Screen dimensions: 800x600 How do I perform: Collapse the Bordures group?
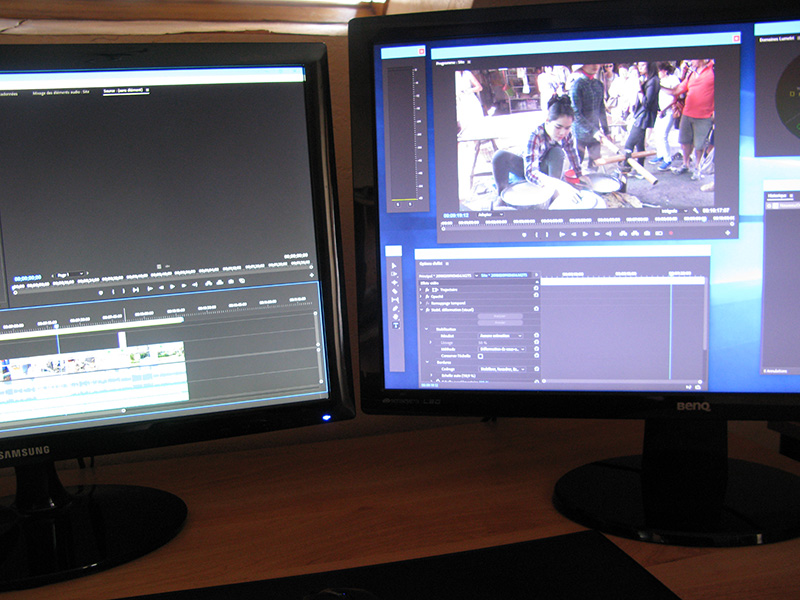tap(427, 362)
